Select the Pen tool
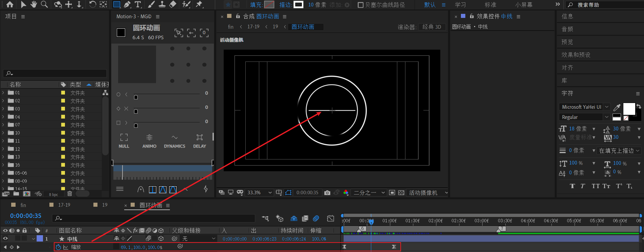 click(x=127, y=4)
